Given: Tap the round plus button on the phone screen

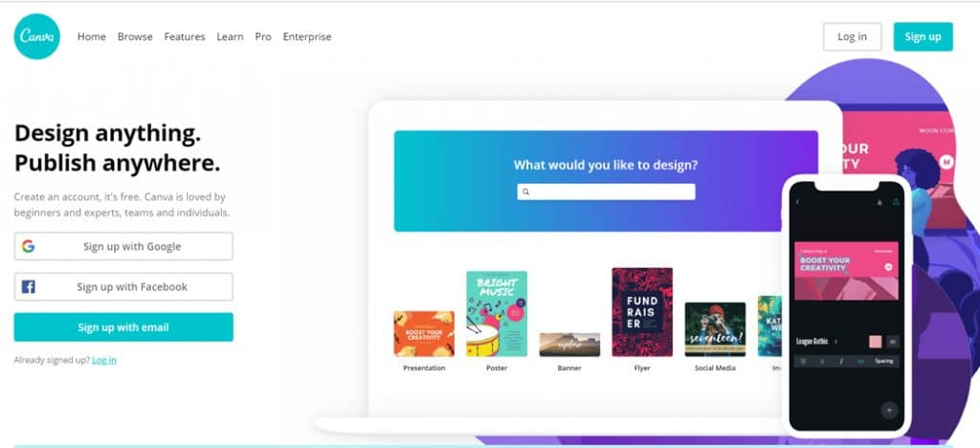Looking at the screenshot, I should point(889,411).
